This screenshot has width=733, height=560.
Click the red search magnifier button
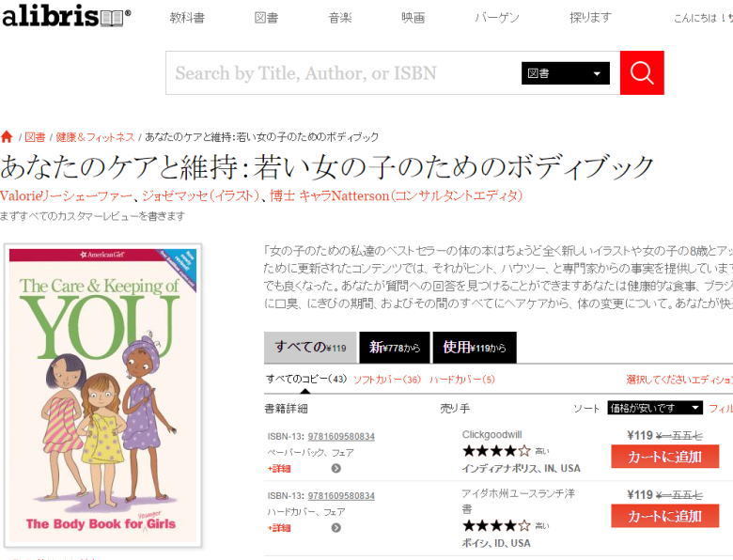click(642, 73)
